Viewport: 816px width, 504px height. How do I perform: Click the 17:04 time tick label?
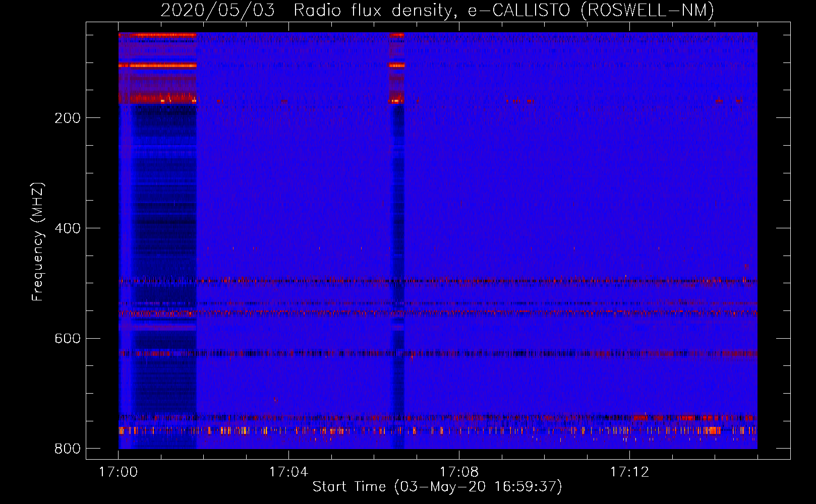click(288, 472)
